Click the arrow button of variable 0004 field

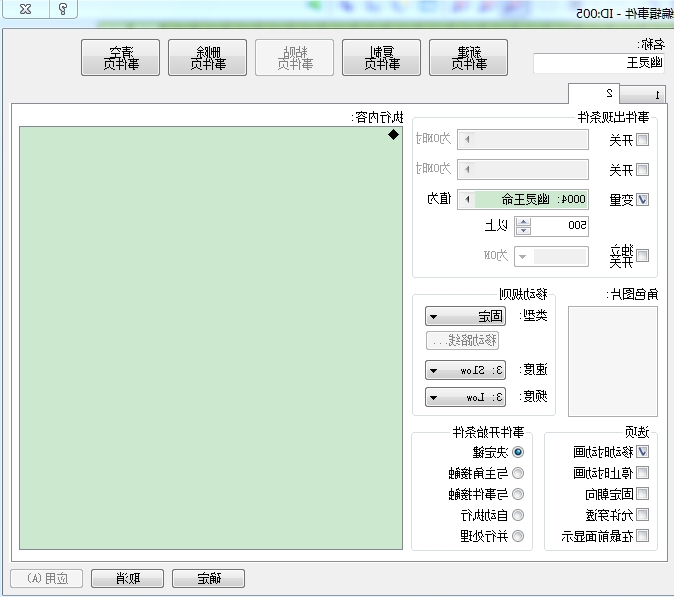[x=467, y=199]
